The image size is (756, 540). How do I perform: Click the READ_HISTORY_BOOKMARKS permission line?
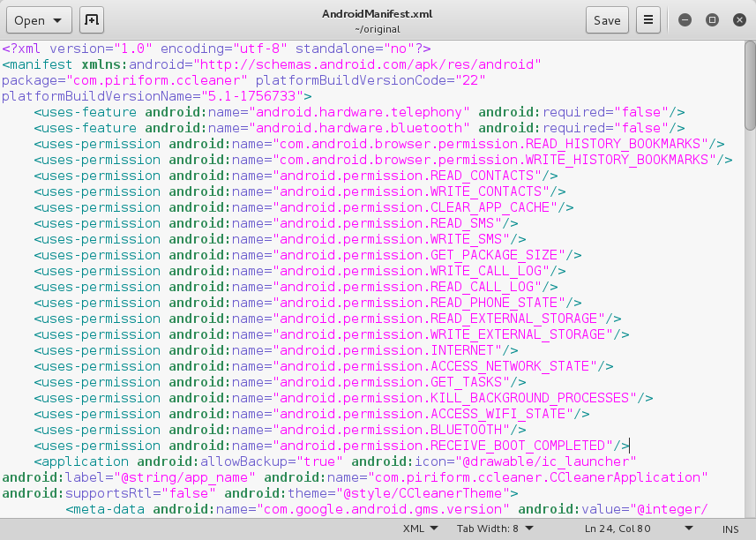coord(379,144)
